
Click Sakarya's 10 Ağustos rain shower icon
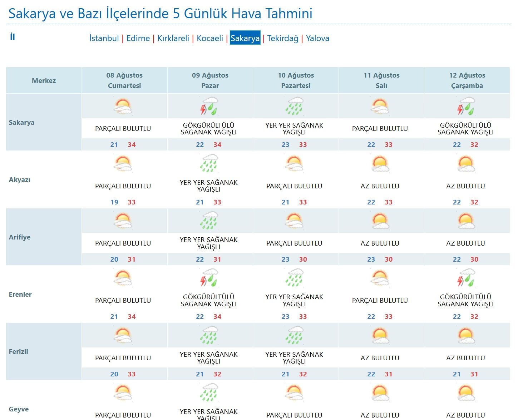click(x=295, y=107)
